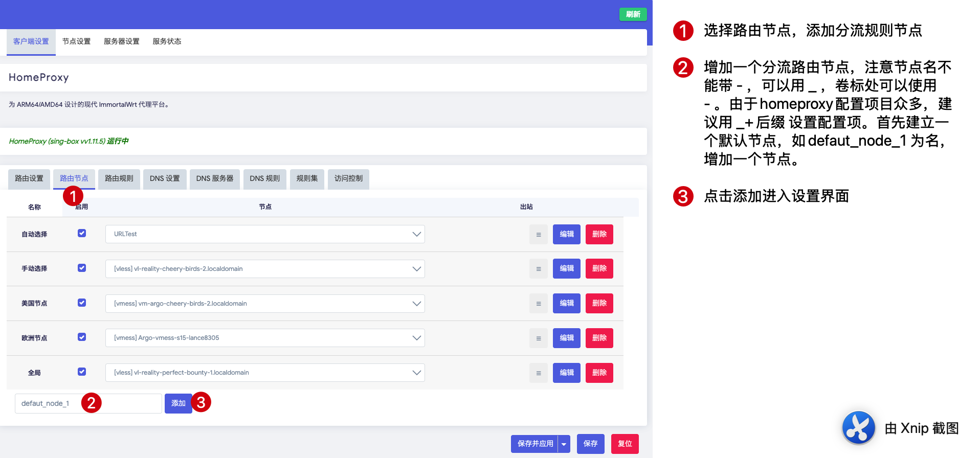Click the 出站 column header
Image resolution: width=980 pixels, height=458 pixels.
[526, 207]
